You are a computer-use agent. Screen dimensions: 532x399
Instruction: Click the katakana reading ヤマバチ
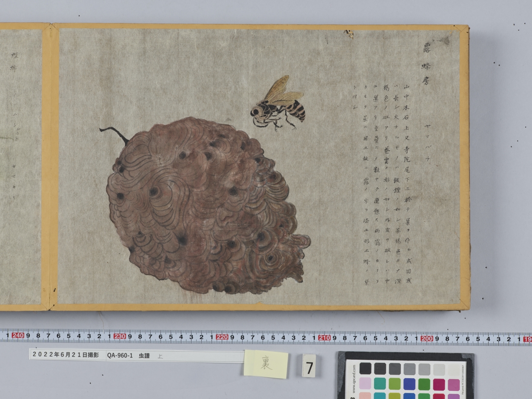coord(428,143)
